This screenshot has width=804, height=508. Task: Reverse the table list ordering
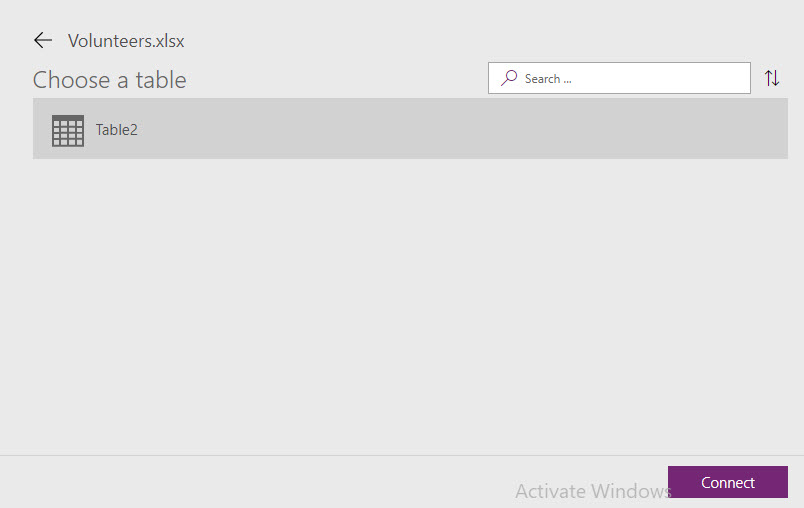[x=772, y=78]
